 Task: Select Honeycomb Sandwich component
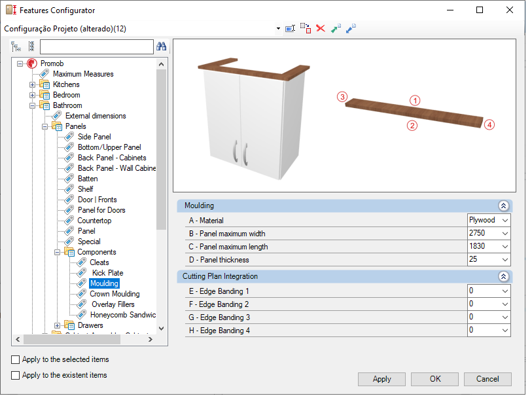[123, 315]
